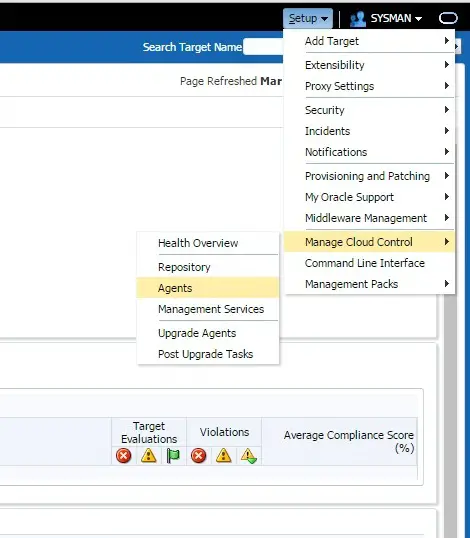Select Management Services in submenu
Viewport: 470px width, 538px height.
[x=208, y=309]
